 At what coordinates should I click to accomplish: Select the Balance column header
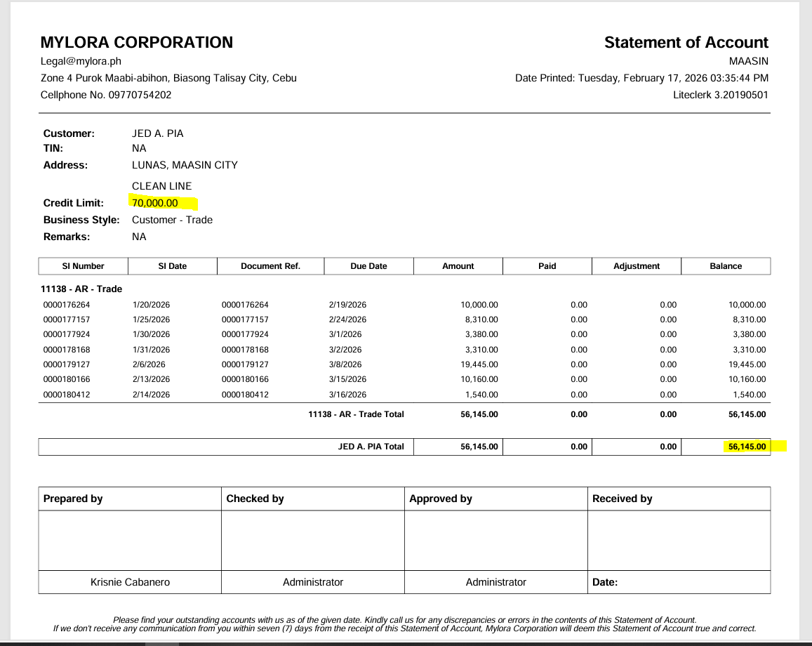[x=726, y=266]
